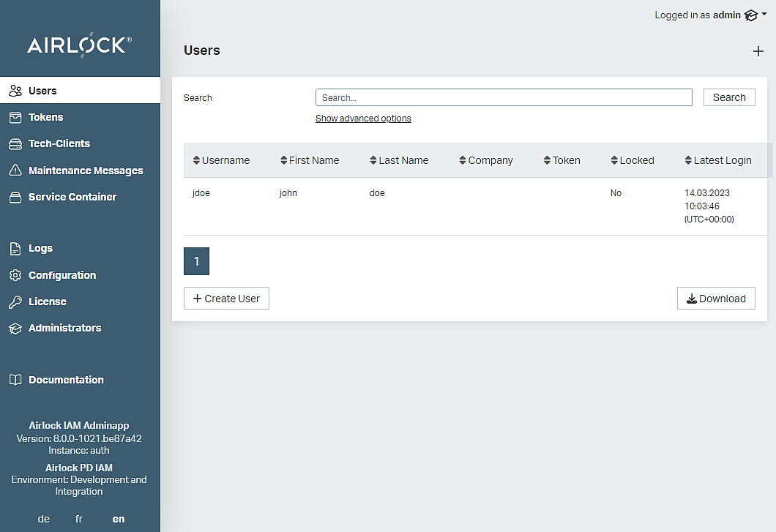The width and height of the screenshot is (776, 532).
Task: Open the Documentation book icon
Action: coord(15,380)
